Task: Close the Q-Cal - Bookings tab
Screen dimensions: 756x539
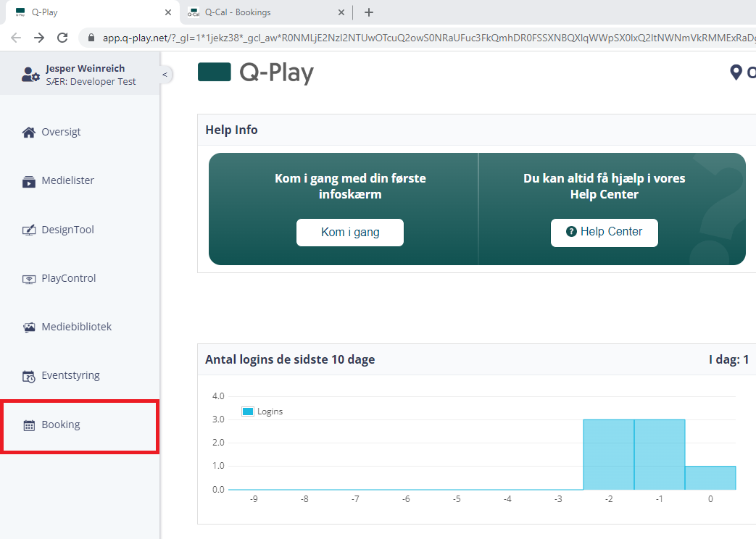Action: (x=341, y=12)
